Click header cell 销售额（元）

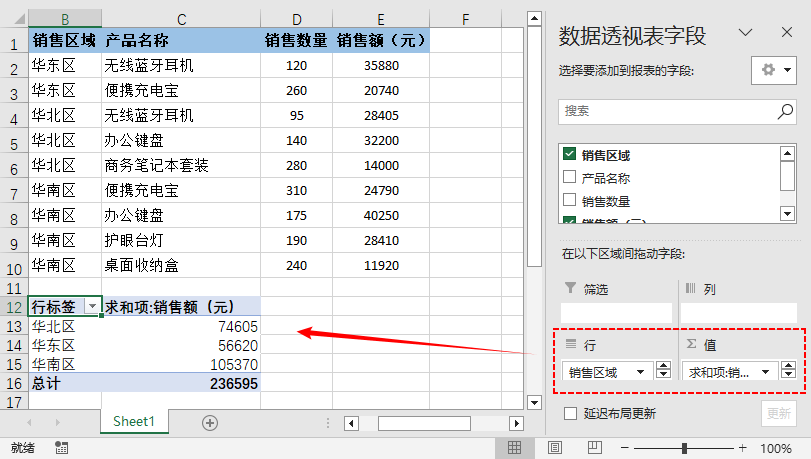(x=381, y=40)
